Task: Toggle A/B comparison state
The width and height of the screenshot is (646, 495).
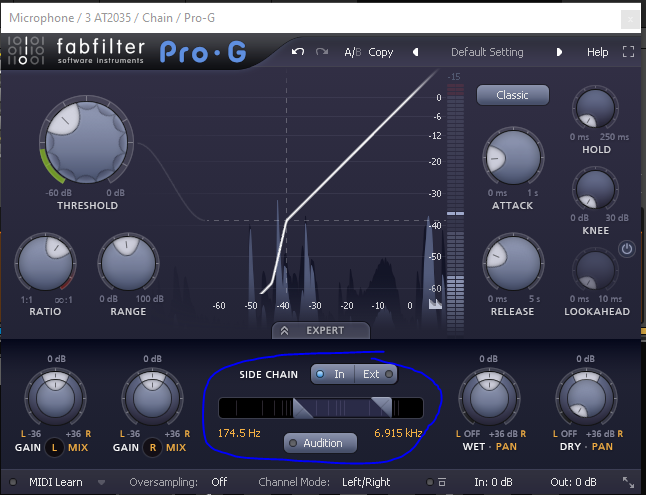Action: pyautogui.click(x=352, y=52)
